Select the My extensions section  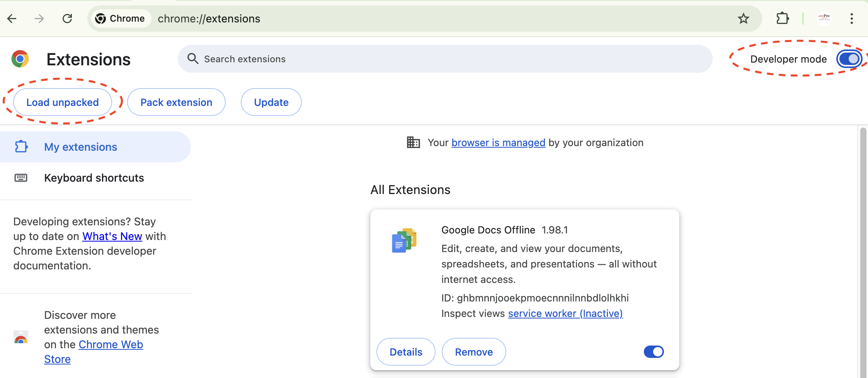click(x=80, y=147)
